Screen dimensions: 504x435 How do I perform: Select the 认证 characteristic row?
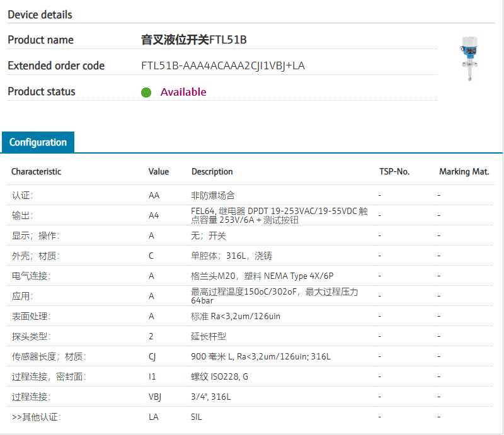tap(23, 196)
